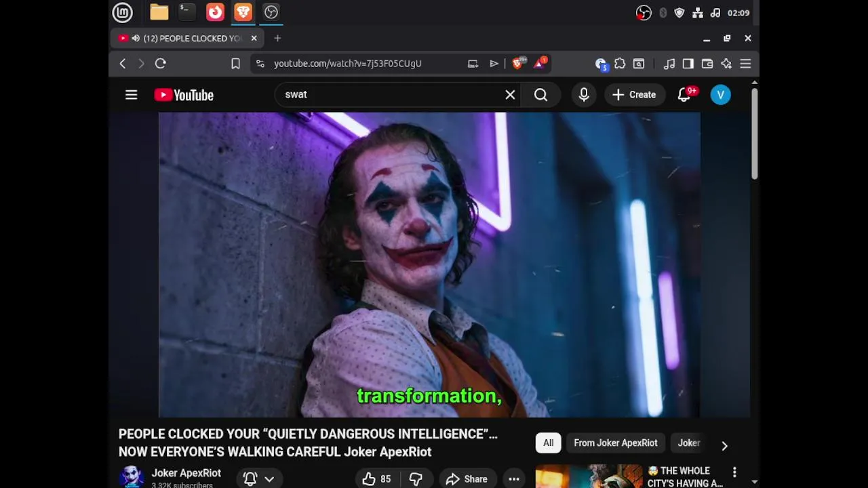Select the All filter chip
This screenshot has height=488, width=868.
pyautogui.click(x=548, y=443)
